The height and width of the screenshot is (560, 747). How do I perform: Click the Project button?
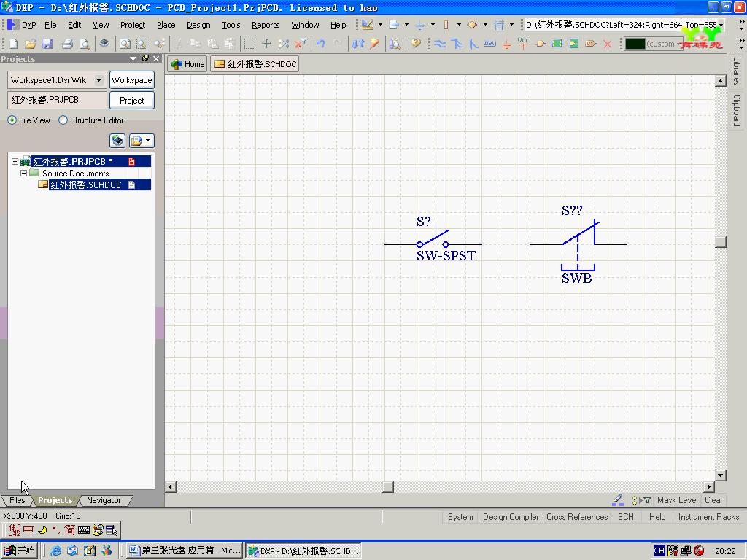click(131, 101)
